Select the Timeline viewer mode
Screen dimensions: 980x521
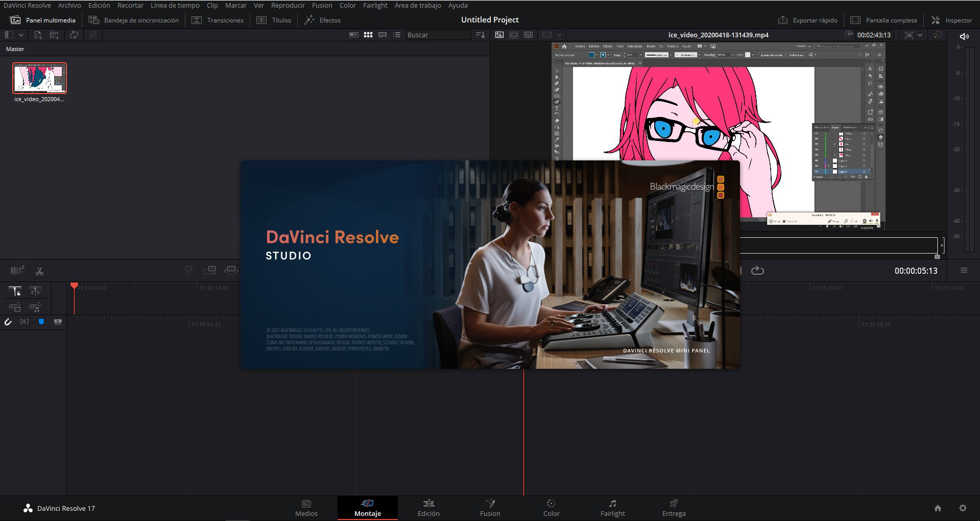(x=529, y=35)
